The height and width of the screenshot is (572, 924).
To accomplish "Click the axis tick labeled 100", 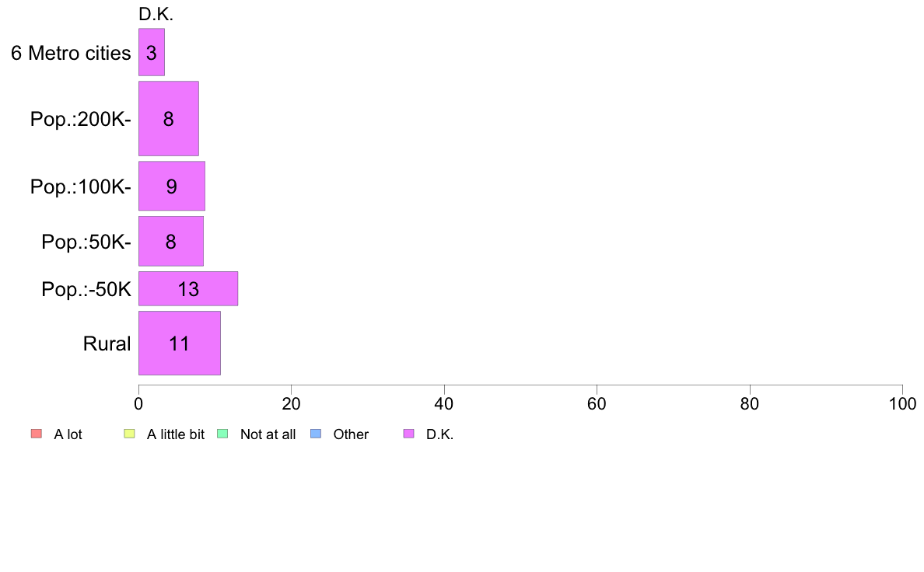I will click(902, 403).
